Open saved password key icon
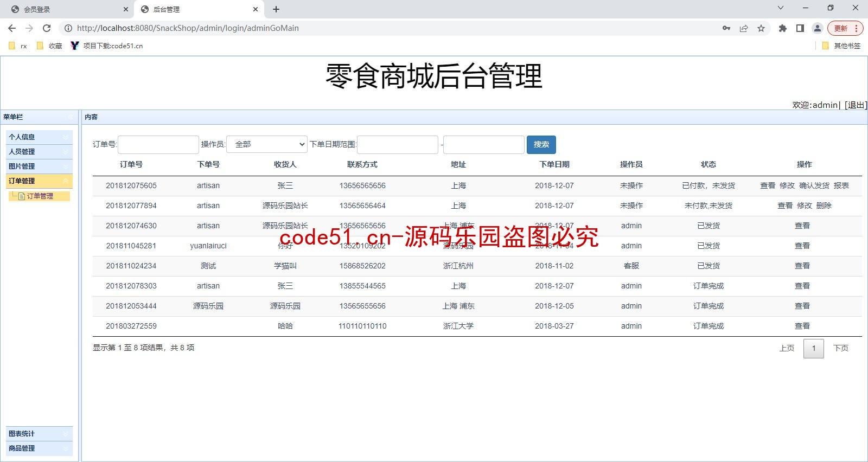Viewport: 868px width, 462px height. tap(726, 28)
